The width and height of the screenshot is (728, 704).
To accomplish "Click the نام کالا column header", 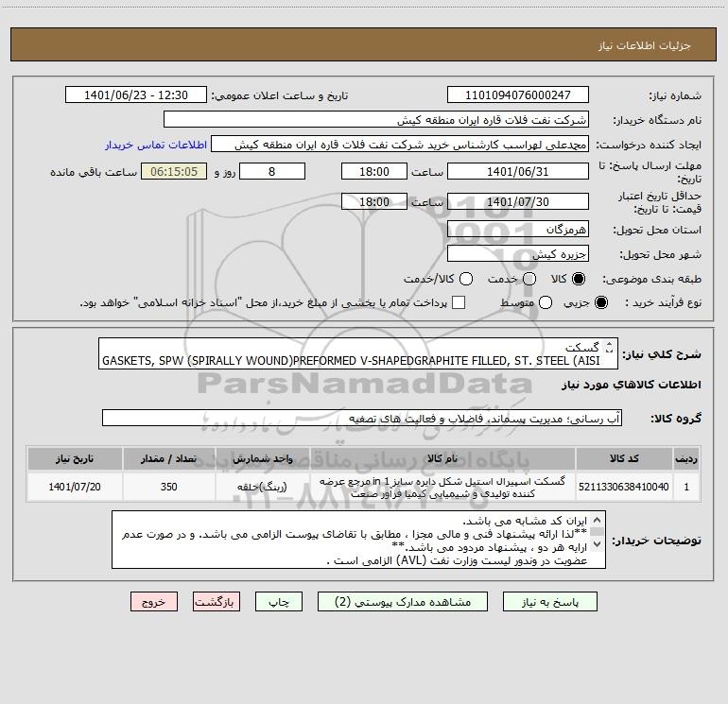I will click(442, 458).
